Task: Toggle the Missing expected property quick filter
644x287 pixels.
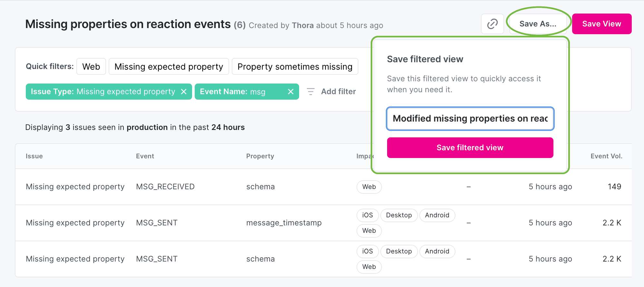Action: pyautogui.click(x=169, y=66)
